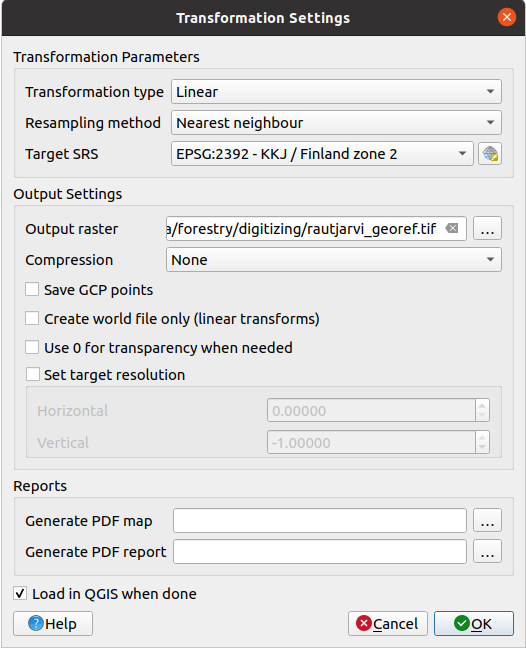The image size is (526, 649).
Task: Click the Generate PDF report input field
Action: point(319,551)
